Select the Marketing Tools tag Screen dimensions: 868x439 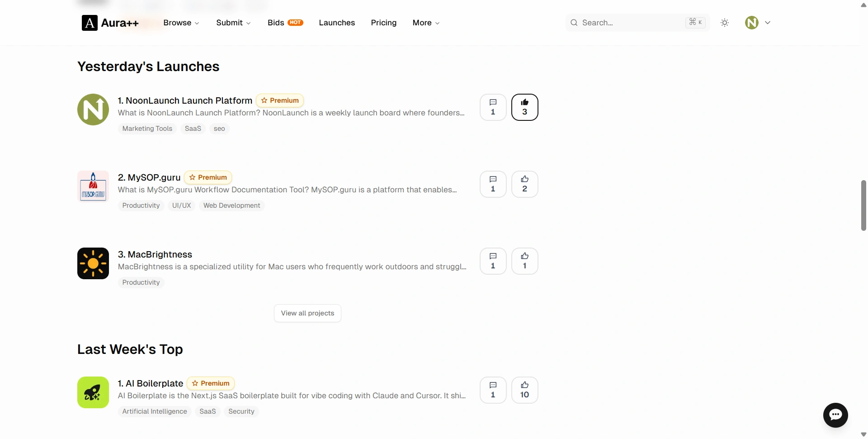tap(147, 129)
